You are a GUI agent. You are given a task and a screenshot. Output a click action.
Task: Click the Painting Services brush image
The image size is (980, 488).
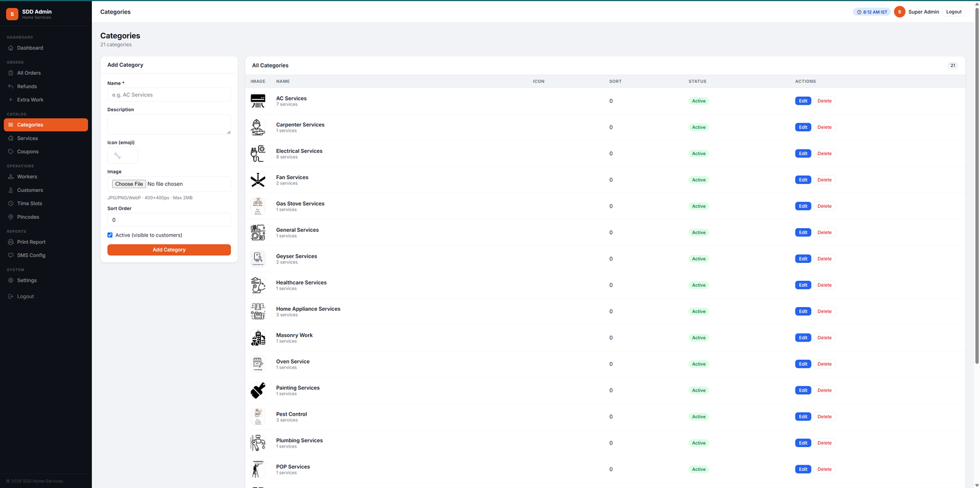click(258, 391)
